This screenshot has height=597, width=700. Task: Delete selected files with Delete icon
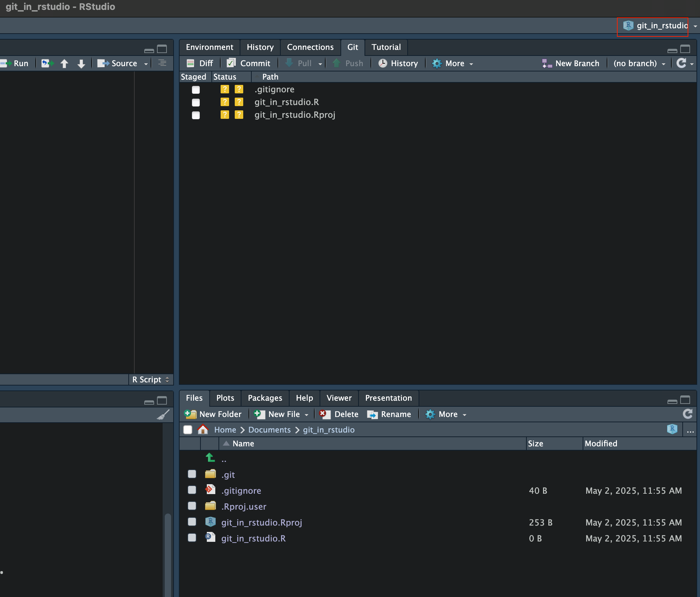(325, 414)
